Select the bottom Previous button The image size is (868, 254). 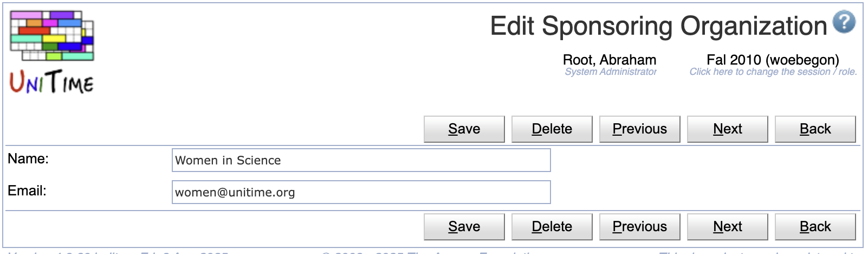(640, 227)
